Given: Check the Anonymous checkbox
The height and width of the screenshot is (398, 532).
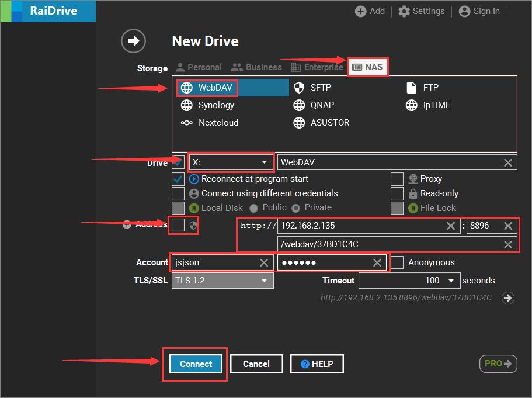Looking at the screenshot, I should [x=397, y=262].
